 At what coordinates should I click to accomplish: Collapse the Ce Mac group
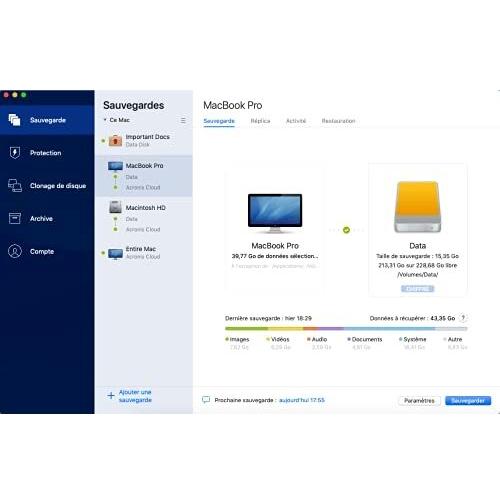click(x=105, y=120)
